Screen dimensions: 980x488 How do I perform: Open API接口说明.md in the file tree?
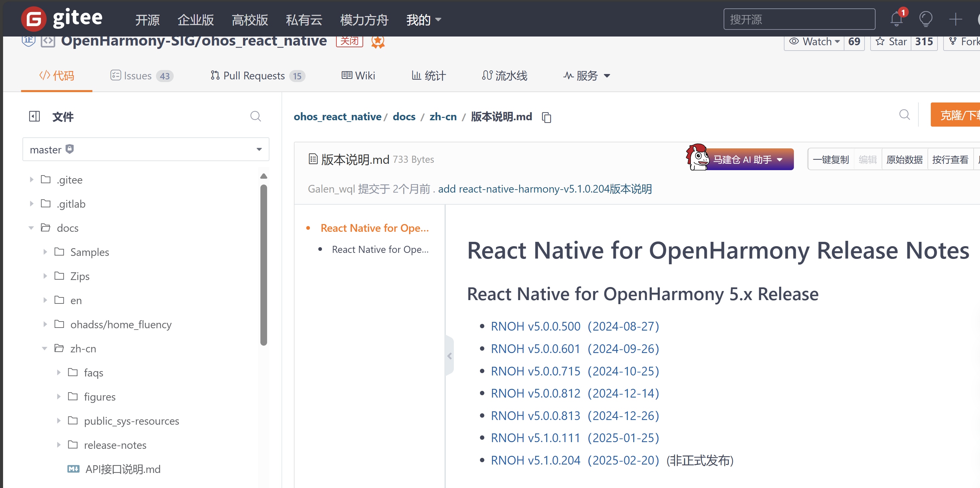point(122,469)
